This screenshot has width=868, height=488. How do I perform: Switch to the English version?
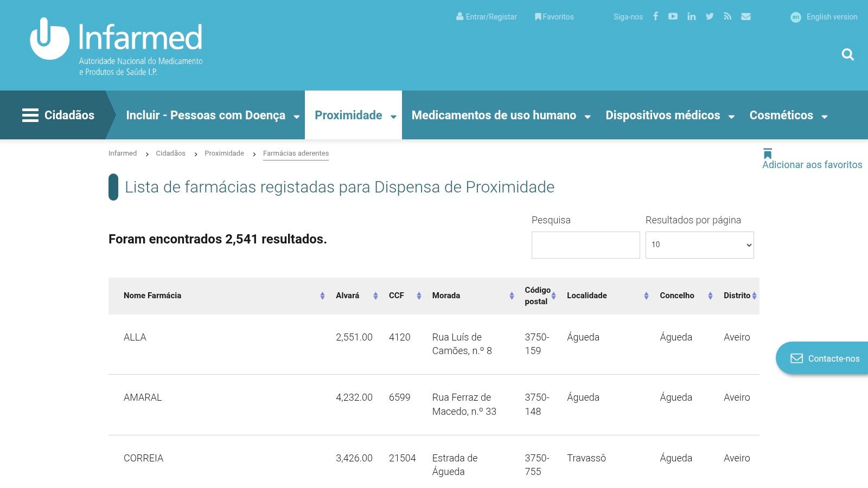point(824,17)
